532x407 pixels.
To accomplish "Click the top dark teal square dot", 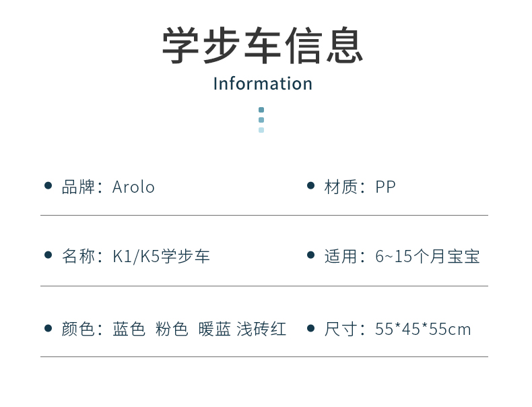I will click(261, 110).
